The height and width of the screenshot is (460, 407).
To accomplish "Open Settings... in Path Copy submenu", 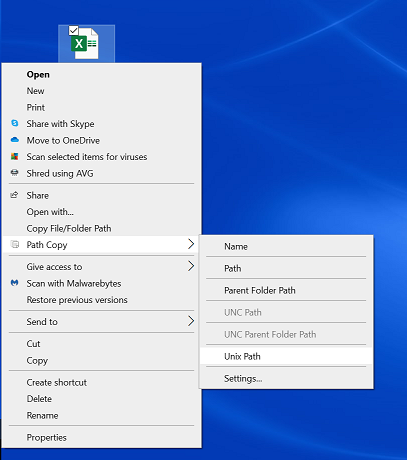I will click(286, 378).
